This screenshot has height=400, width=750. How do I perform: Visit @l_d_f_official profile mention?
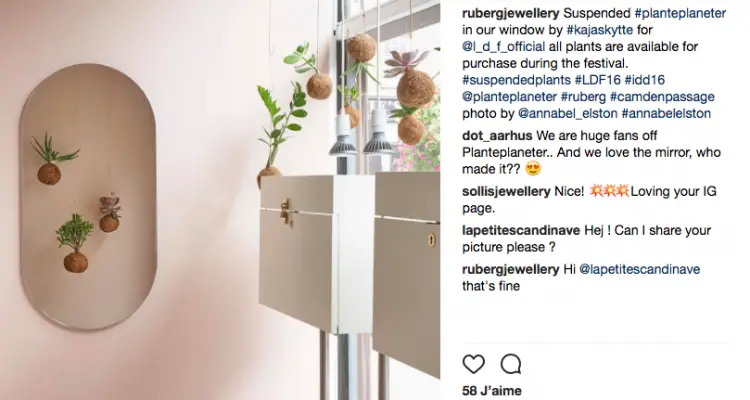pos(504,47)
